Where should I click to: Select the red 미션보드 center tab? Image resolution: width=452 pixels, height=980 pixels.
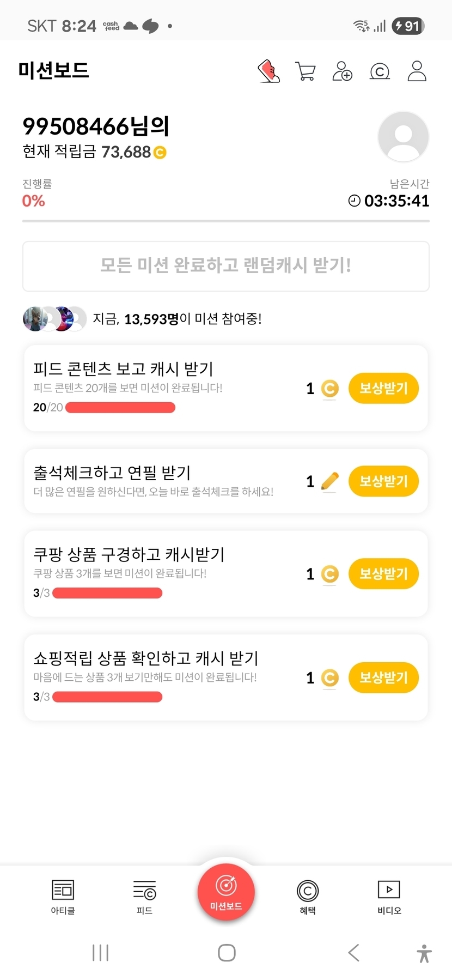226,892
